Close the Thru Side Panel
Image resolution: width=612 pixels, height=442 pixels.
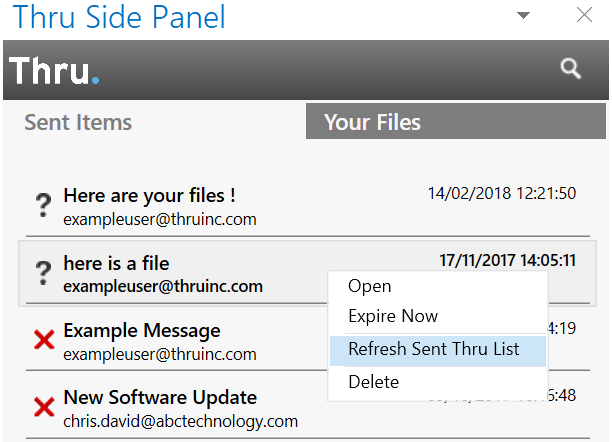[584, 15]
